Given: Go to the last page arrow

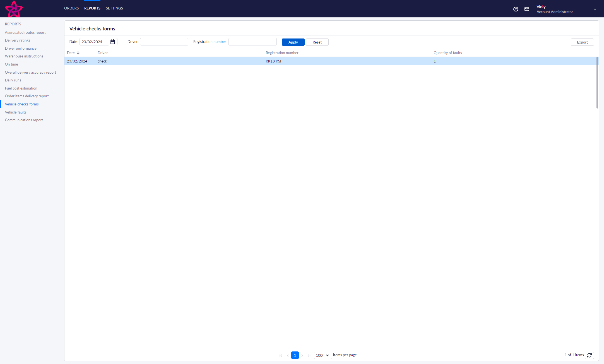Looking at the screenshot, I should tap(309, 355).
